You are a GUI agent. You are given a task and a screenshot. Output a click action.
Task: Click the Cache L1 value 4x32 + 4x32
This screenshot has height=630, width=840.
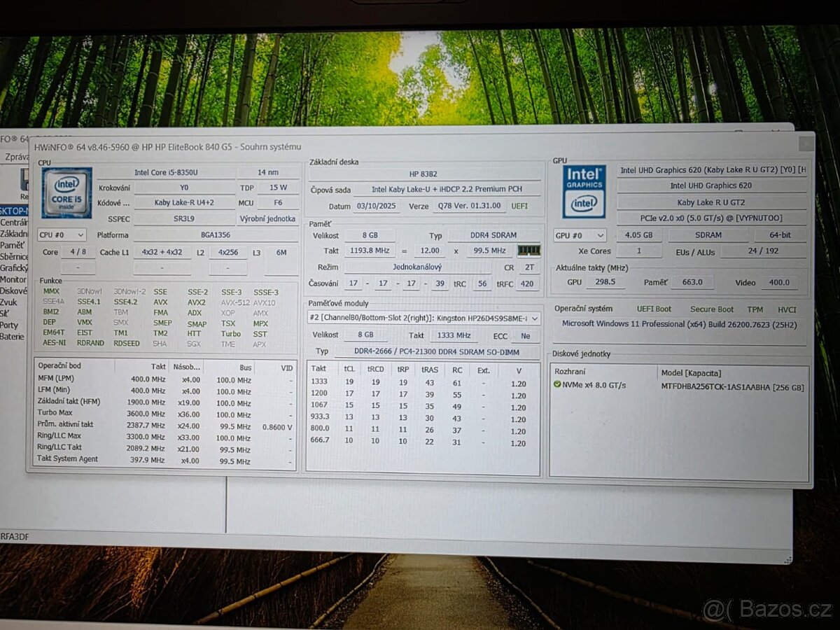[162, 252]
